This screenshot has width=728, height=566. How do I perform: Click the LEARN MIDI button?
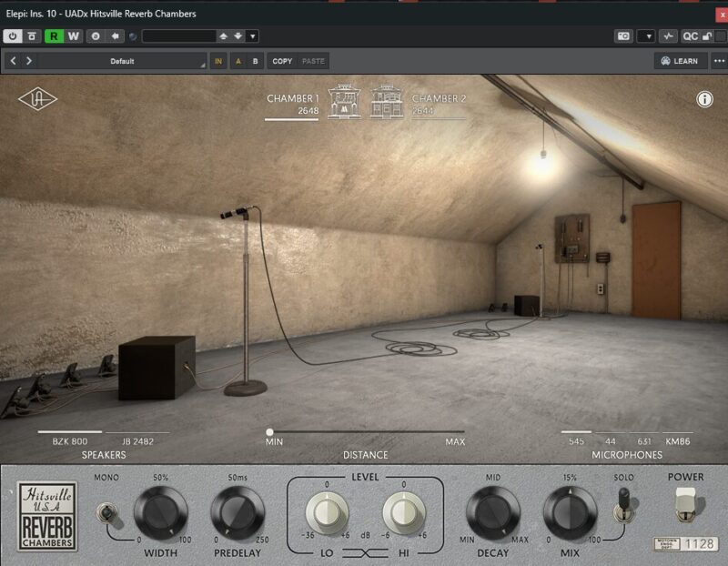click(680, 61)
